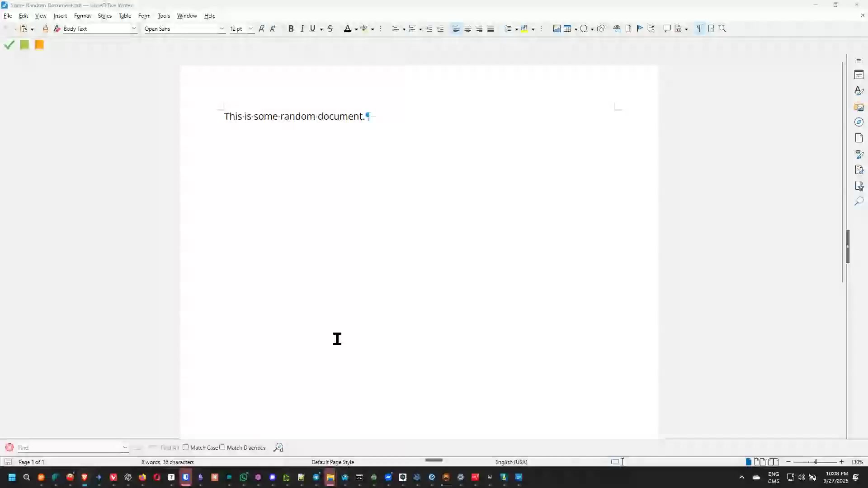Enable the Match Case checkbox

[x=186, y=447]
